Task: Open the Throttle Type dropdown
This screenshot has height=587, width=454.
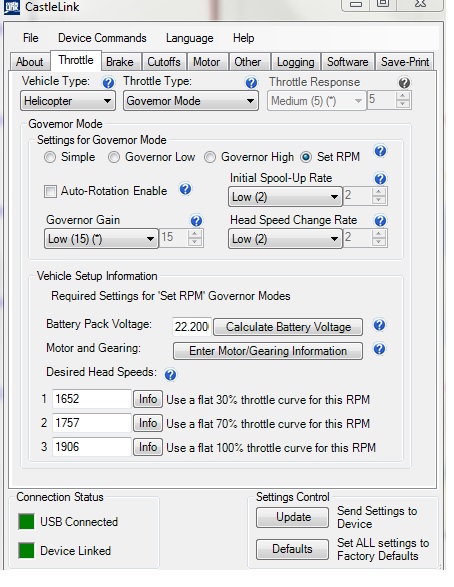Action: click(x=191, y=101)
